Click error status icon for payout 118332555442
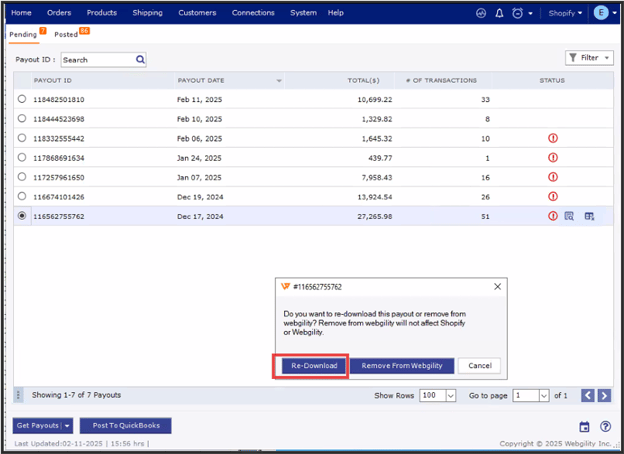 (552, 138)
